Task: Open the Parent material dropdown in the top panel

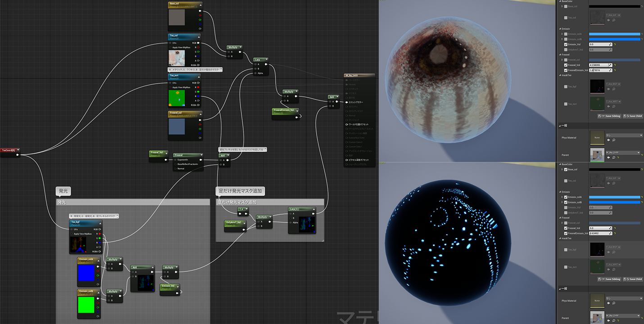Action: point(623,153)
